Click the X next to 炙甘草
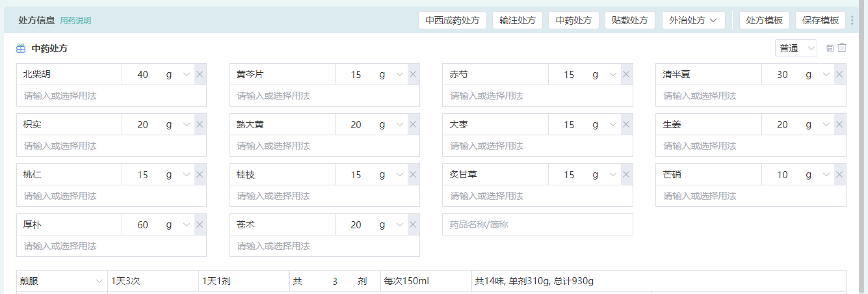Screen dimensions: 868x294 (x=626, y=175)
